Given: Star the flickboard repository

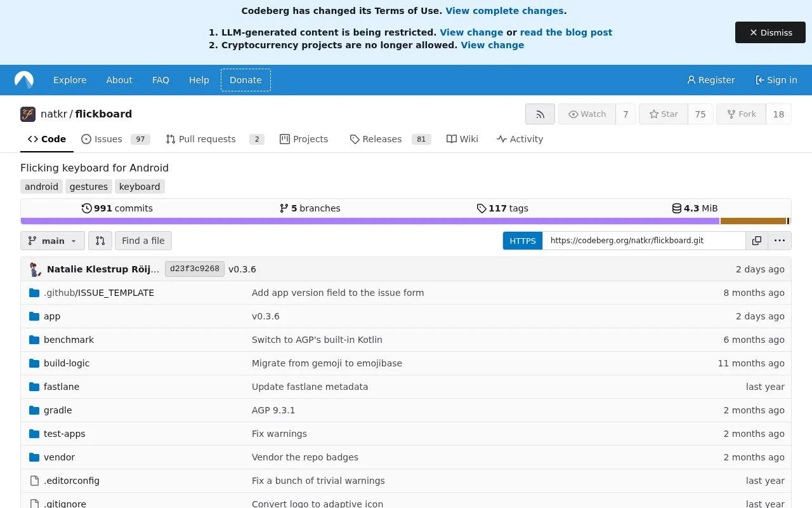Looking at the screenshot, I should [x=663, y=114].
